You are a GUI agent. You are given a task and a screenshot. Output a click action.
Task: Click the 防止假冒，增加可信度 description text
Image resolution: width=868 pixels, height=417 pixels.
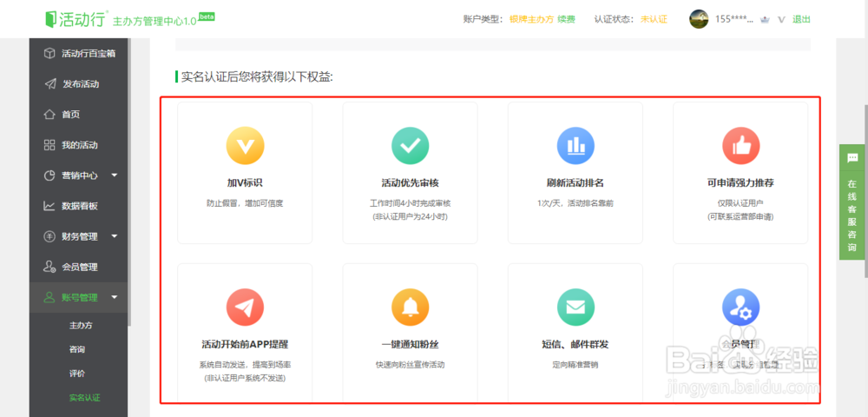point(245,203)
